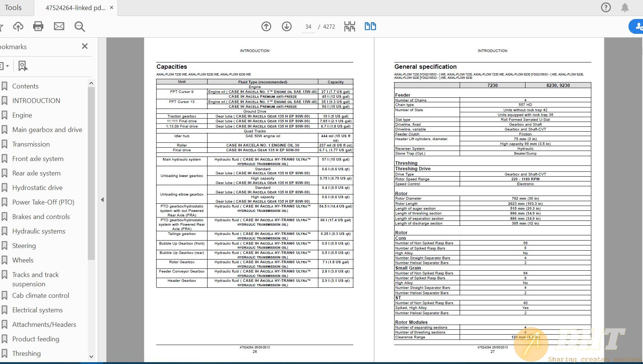Open Hydrostatic drive bookmark
The height and width of the screenshot is (364, 643).
click(x=37, y=188)
